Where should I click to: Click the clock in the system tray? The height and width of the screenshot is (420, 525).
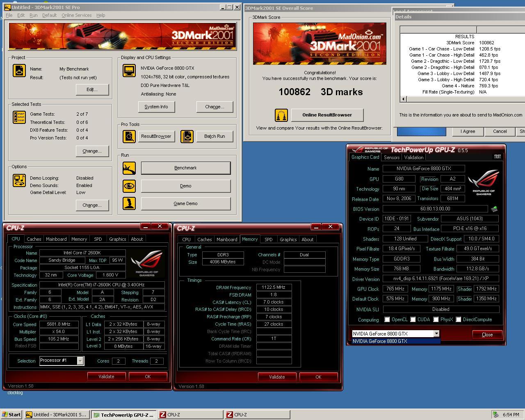(x=511, y=415)
